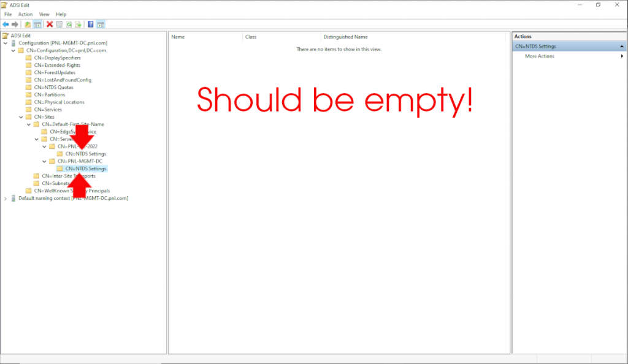Image resolution: width=628 pixels, height=364 pixels.
Task: Open Properties via the toolbar icon
Action: point(59,25)
